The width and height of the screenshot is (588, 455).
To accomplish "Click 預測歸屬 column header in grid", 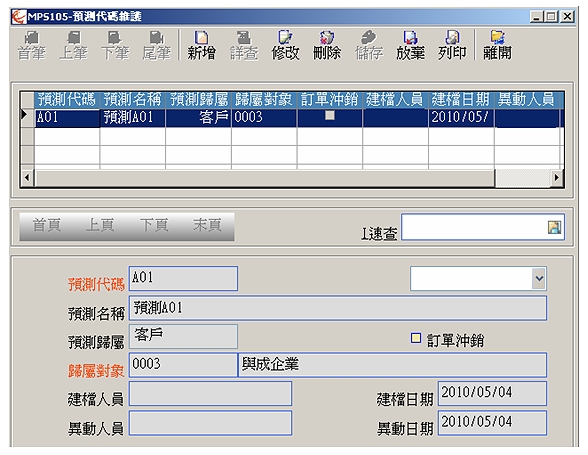I will click(x=198, y=100).
